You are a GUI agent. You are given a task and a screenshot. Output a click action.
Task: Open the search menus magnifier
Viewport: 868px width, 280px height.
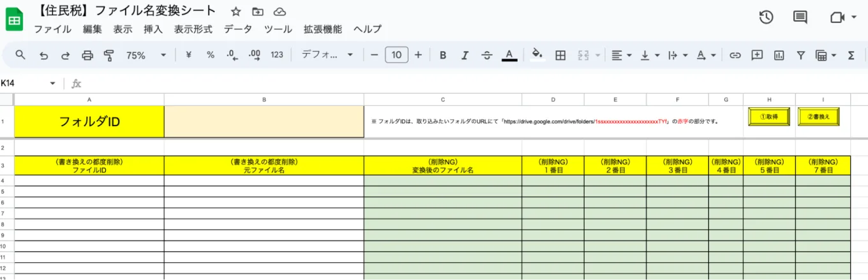[20, 55]
